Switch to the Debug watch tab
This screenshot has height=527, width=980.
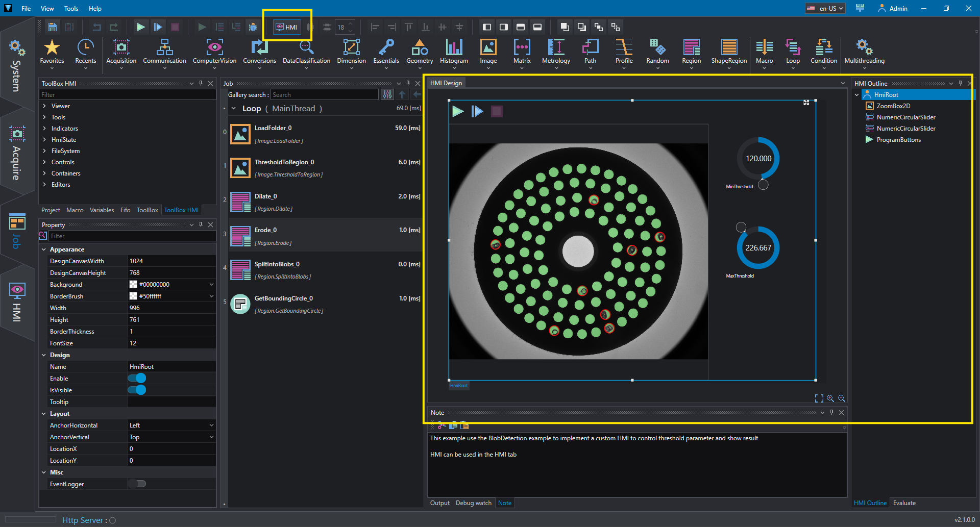point(473,503)
